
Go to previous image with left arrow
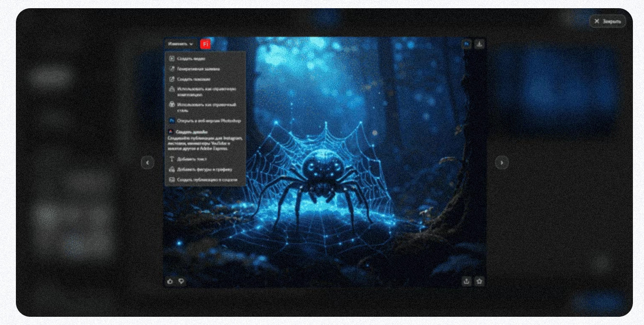pos(148,162)
